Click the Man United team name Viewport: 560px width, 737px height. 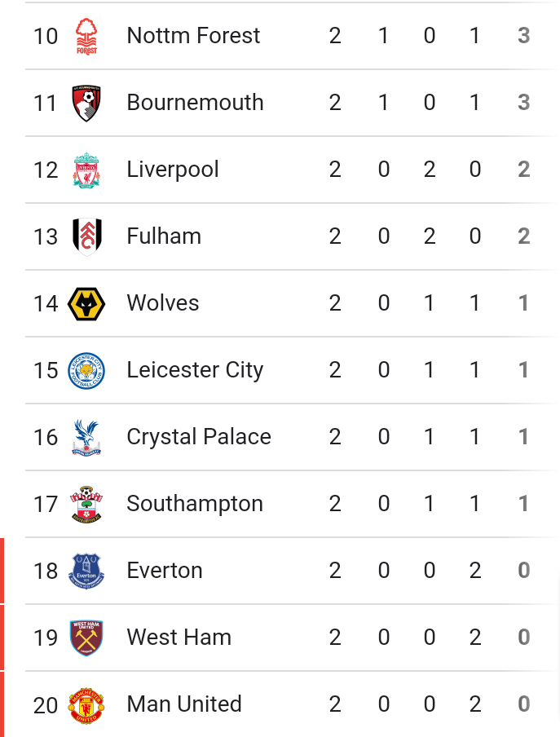click(x=184, y=704)
